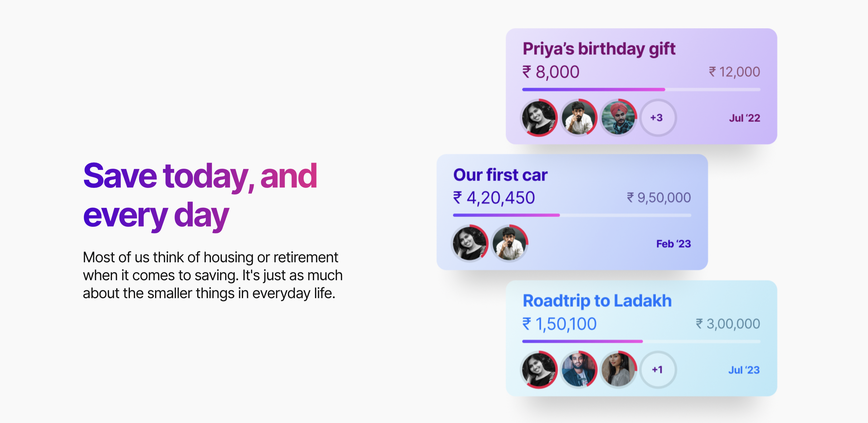
Task: Open the Roadtrip to Ladakh goal title
Action: [597, 301]
